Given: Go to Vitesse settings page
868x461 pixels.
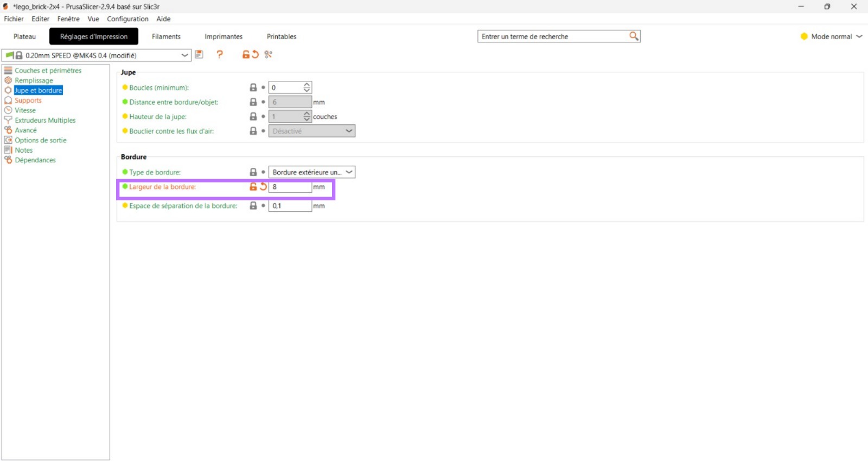Looking at the screenshot, I should 25,110.
